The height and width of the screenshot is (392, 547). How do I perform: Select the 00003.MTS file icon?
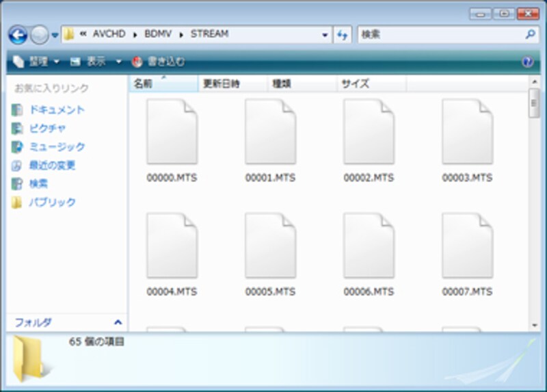pyautogui.click(x=467, y=132)
